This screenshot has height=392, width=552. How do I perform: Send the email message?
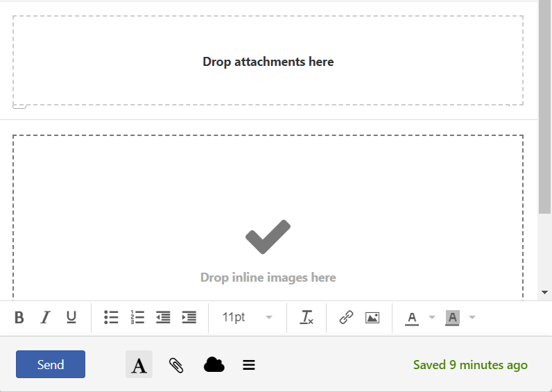(51, 364)
